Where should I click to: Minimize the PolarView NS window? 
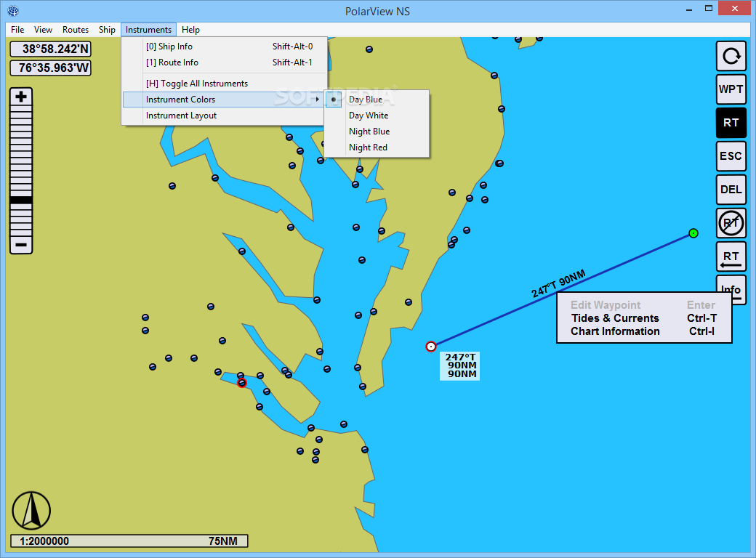(690, 9)
